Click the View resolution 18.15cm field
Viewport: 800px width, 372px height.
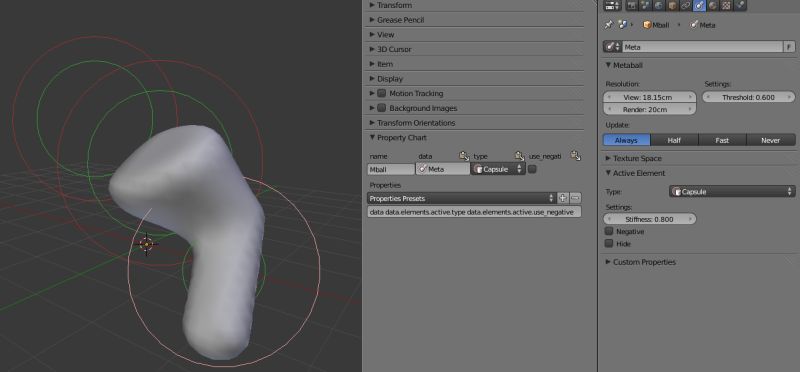click(x=649, y=97)
